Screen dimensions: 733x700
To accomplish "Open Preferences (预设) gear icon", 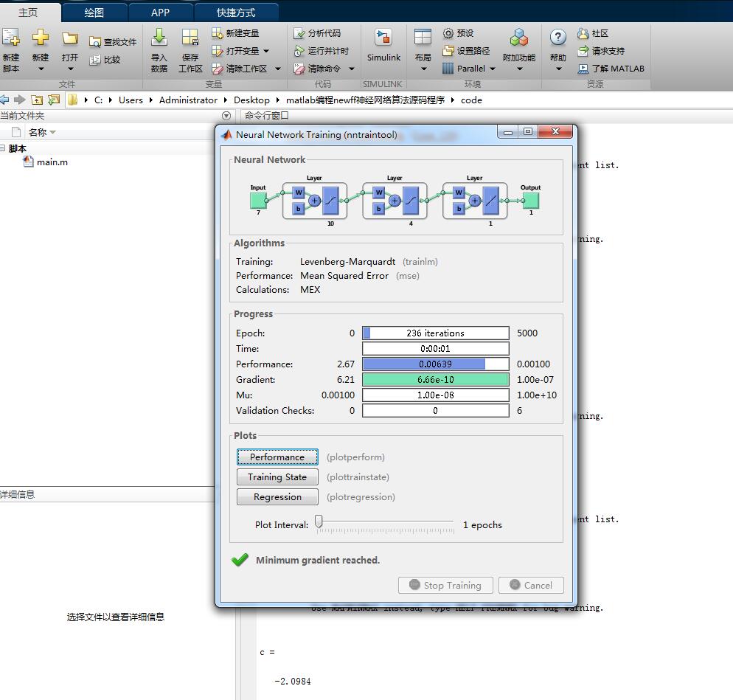I will coord(448,33).
